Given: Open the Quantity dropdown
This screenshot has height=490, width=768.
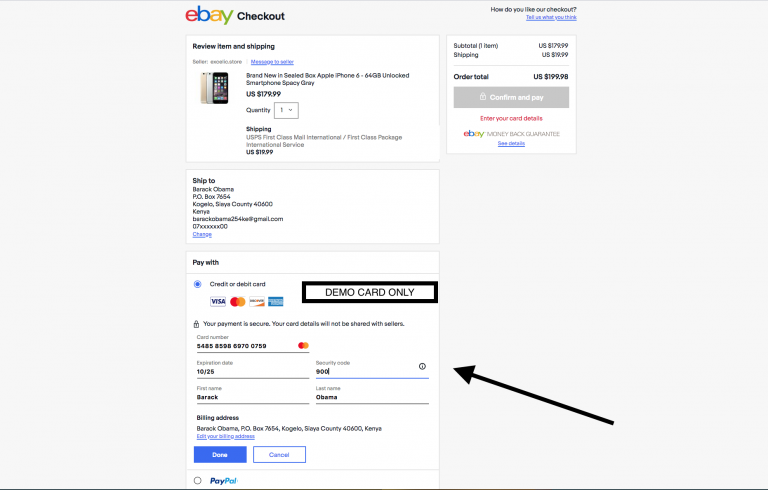Looking at the screenshot, I should tap(286, 110).
